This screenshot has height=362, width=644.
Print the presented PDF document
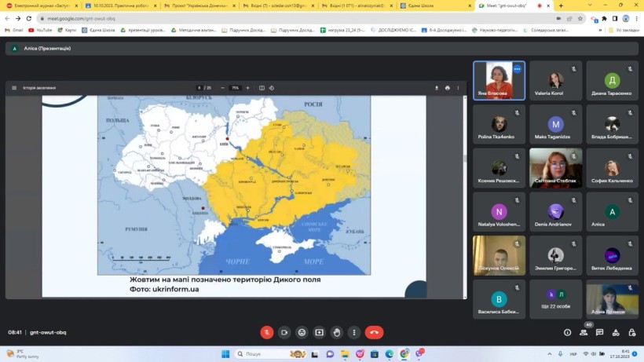(448, 88)
